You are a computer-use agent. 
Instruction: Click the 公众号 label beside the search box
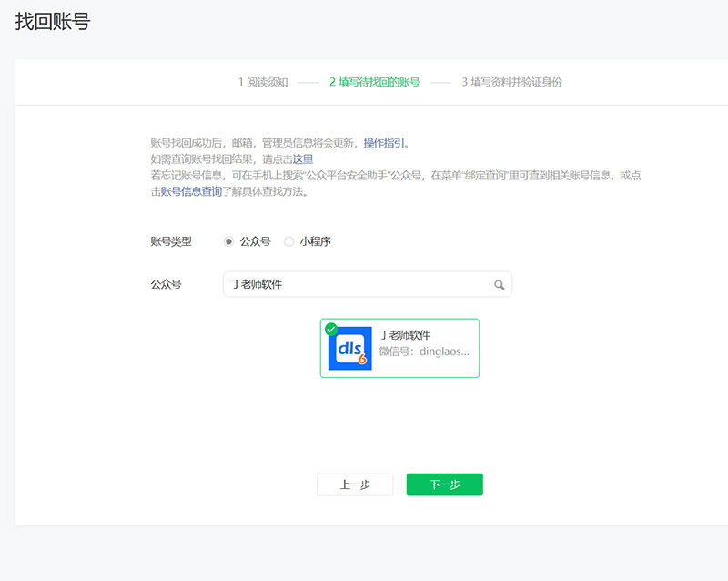point(166,284)
